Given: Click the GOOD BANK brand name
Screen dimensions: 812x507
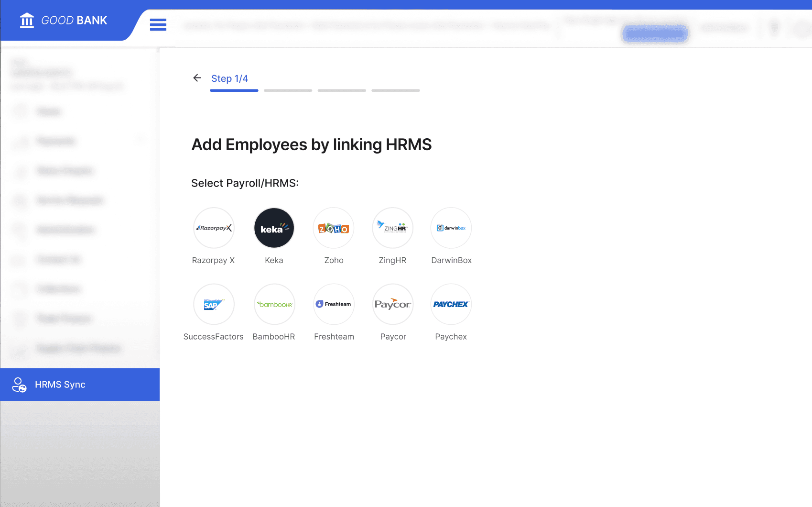Looking at the screenshot, I should click(x=74, y=21).
